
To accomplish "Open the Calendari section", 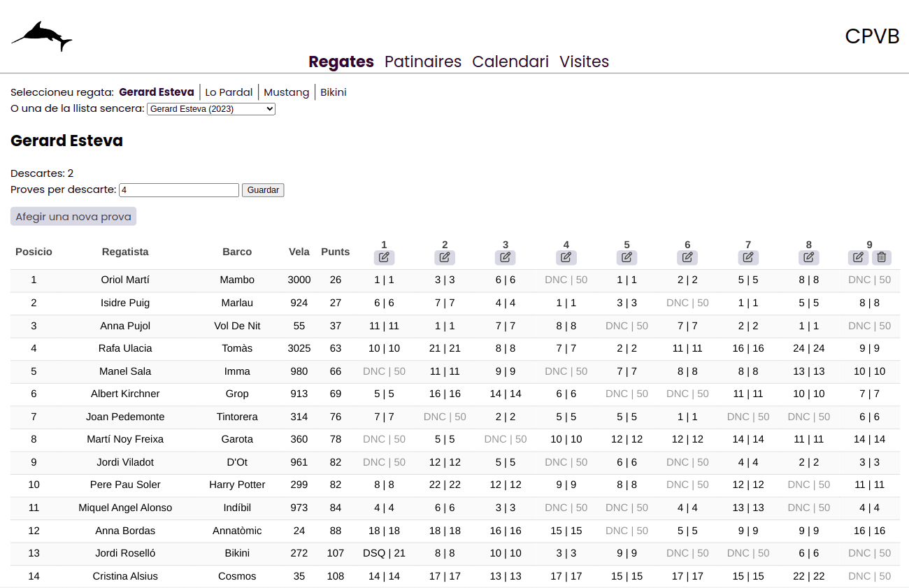I will pos(510,62).
